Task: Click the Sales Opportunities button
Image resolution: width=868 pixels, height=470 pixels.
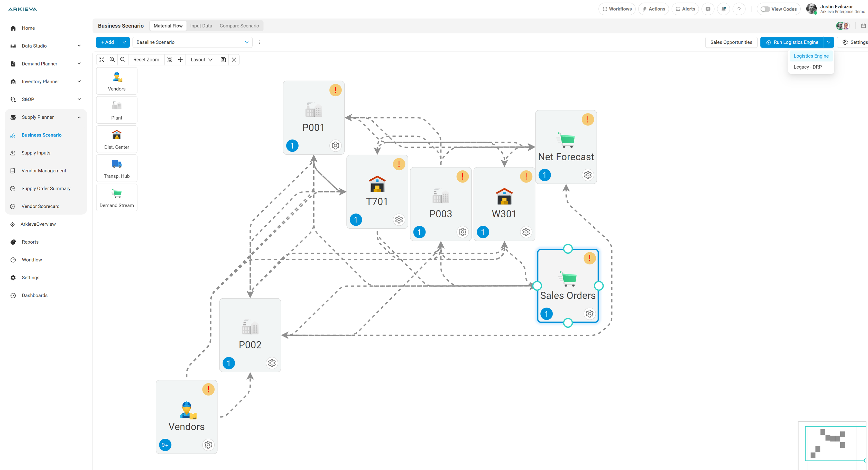Action: click(731, 42)
